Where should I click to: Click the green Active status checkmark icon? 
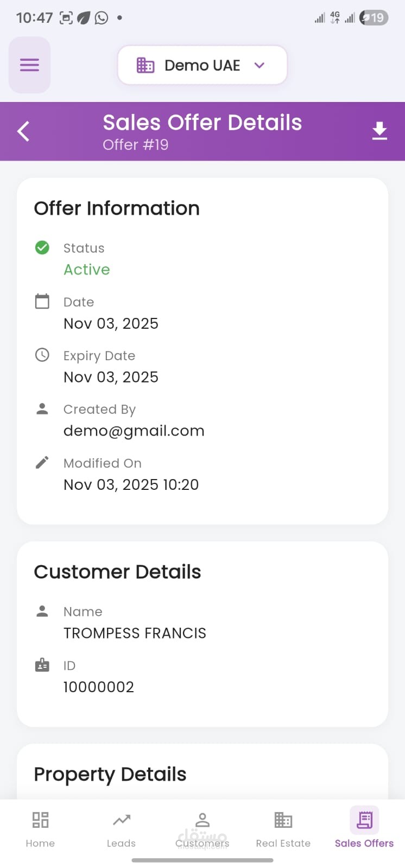click(x=42, y=248)
